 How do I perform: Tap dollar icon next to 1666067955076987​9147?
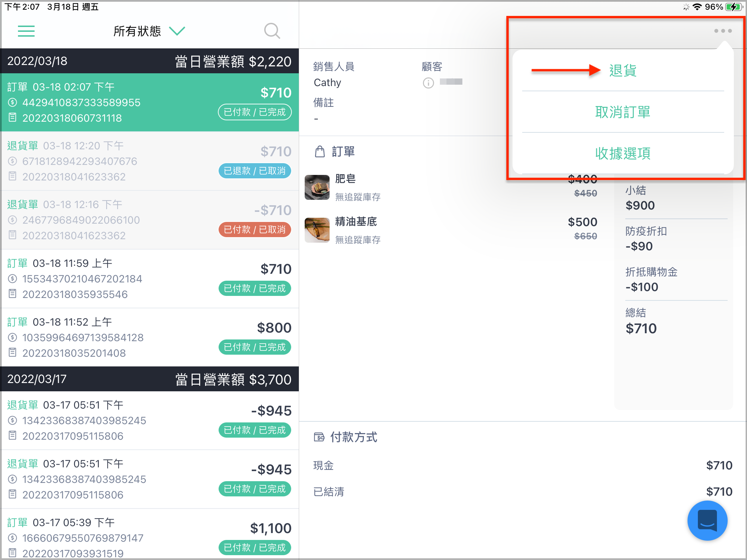click(12, 538)
